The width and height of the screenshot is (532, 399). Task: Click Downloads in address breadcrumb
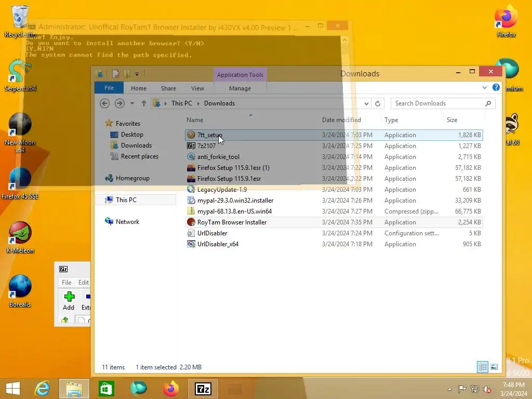[x=219, y=103]
